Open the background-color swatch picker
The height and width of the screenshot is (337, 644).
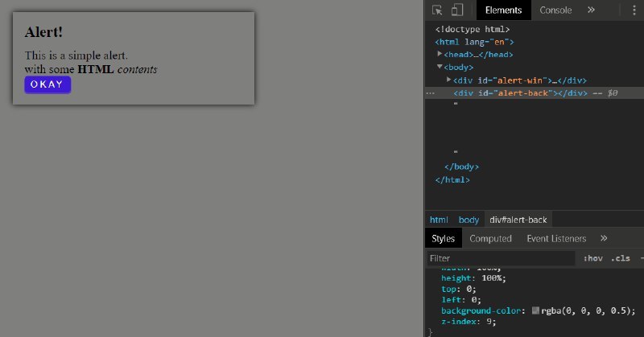[x=535, y=310]
